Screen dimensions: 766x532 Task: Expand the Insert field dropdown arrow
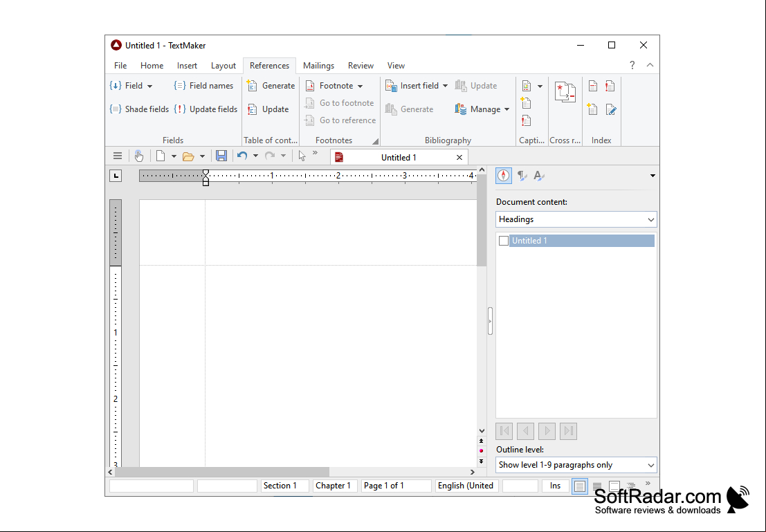pyautogui.click(x=445, y=86)
